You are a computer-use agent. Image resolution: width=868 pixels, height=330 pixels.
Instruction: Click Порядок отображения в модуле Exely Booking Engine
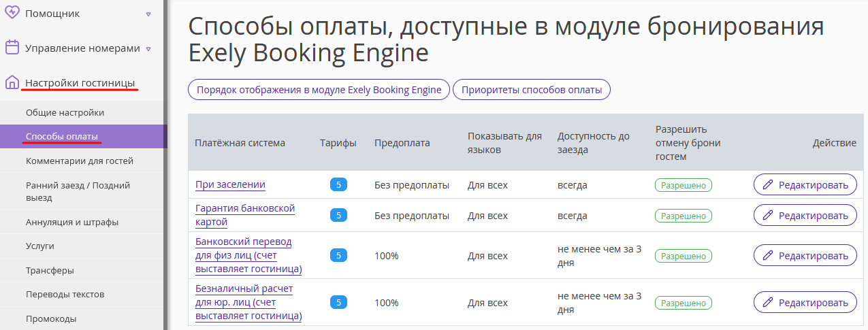[319, 90]
